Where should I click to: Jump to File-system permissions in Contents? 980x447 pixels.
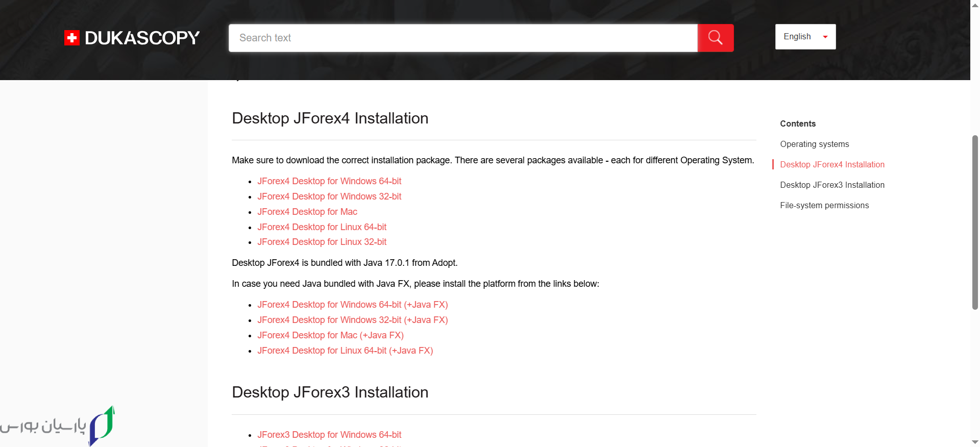(824, 205)
